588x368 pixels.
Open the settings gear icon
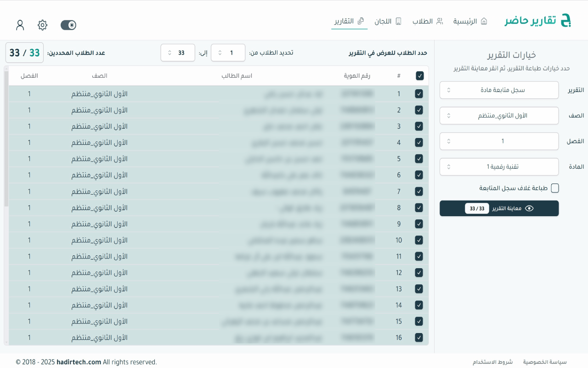42,25
